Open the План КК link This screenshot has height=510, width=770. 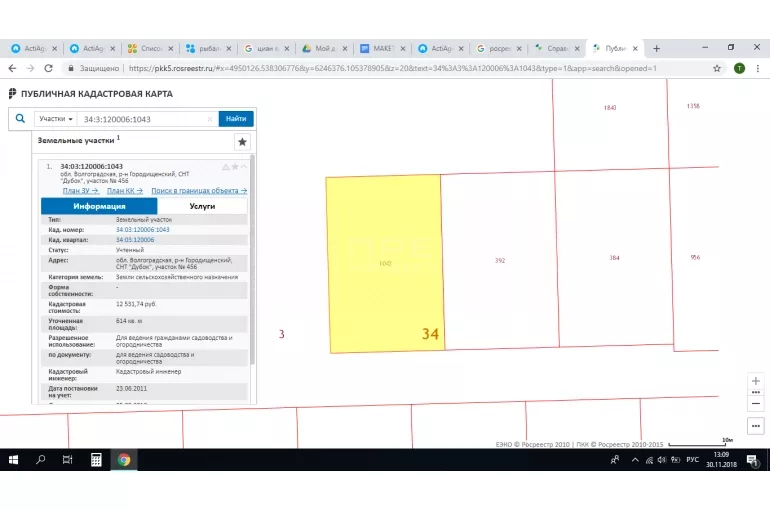125,190
